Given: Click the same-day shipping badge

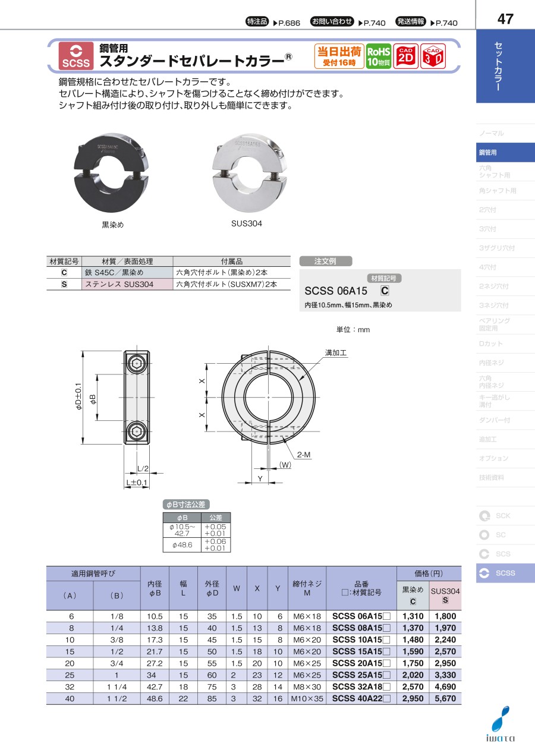Looking at the screenshot, I should [339, 56].
